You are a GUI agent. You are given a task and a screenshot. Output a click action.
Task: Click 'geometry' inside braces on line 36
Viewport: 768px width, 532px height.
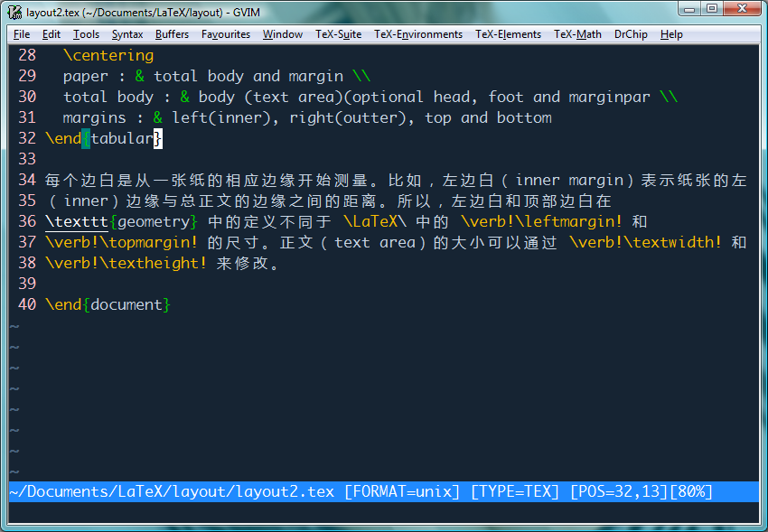tap(154, 221)
